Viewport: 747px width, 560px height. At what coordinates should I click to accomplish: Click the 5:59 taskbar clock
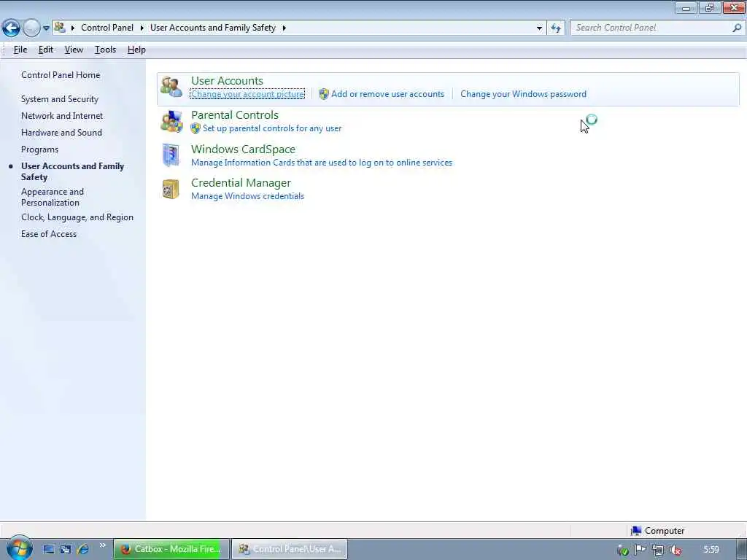711,550
